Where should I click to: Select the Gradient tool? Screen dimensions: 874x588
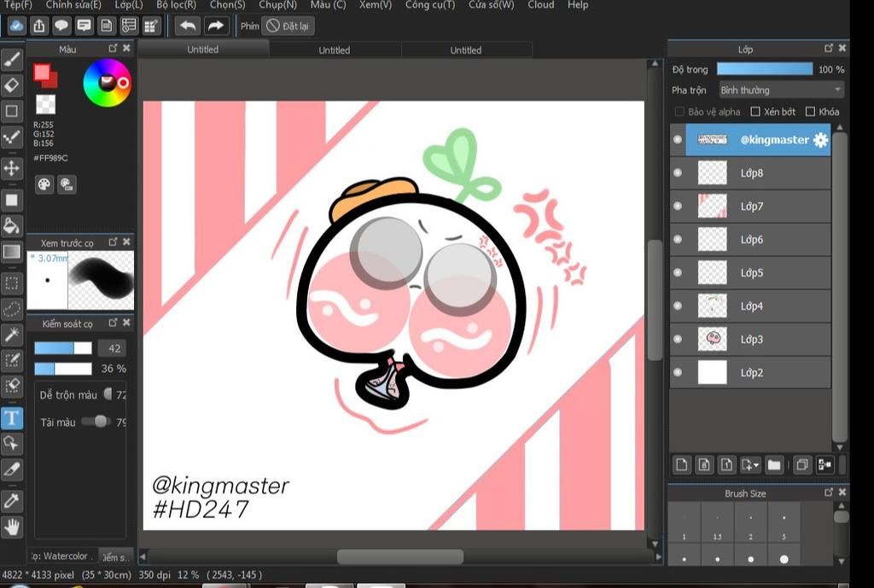(12, 252)
